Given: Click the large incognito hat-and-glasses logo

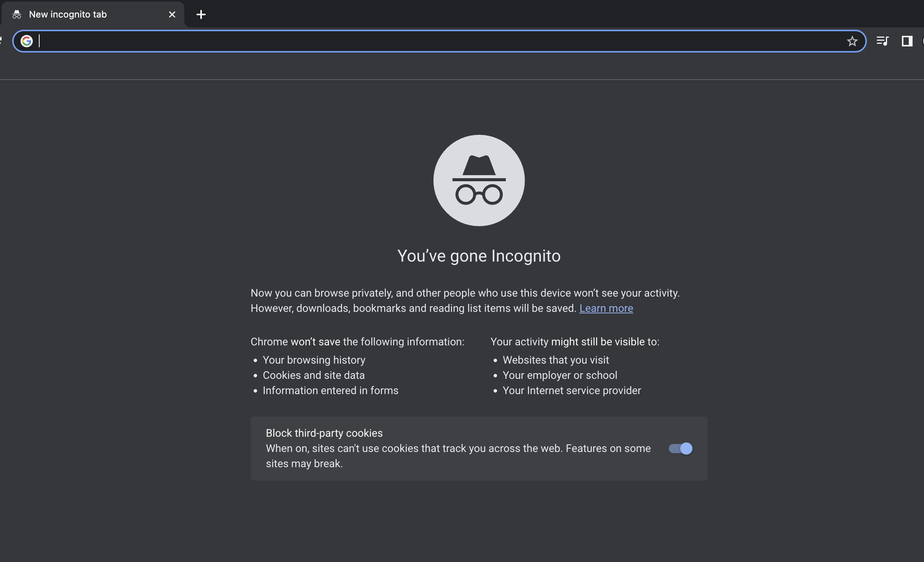Looking at the screenshot, I should pyautogui.click(x=479, y=180).
